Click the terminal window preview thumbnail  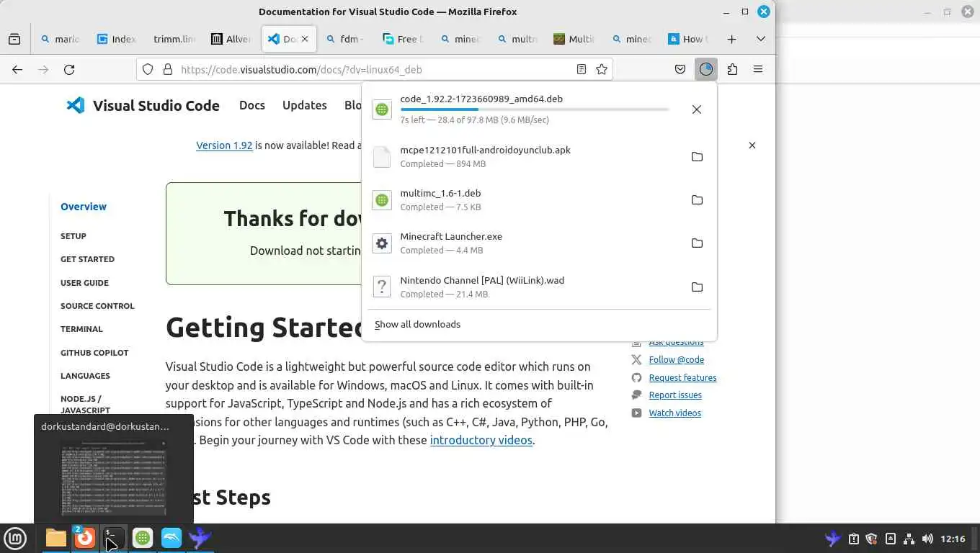[113, 477]
